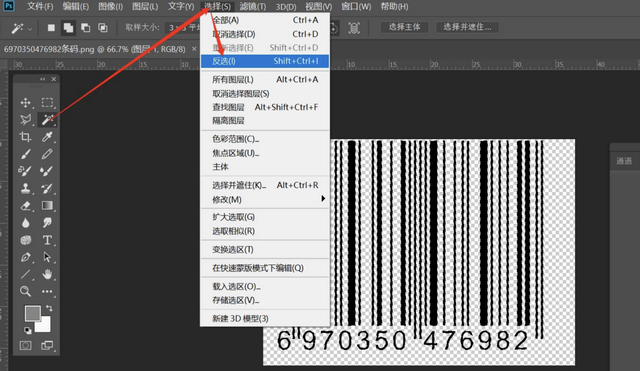Viewport: 640px width, 371px height.
Task: Open the 滤镜(T) menu
Action: 253,7
